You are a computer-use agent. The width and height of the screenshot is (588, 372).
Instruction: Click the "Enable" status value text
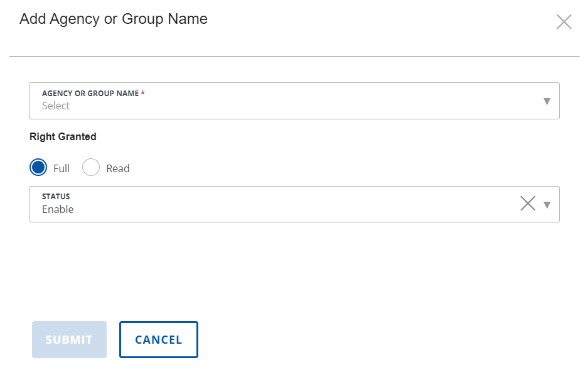click(x=58, y=210)
